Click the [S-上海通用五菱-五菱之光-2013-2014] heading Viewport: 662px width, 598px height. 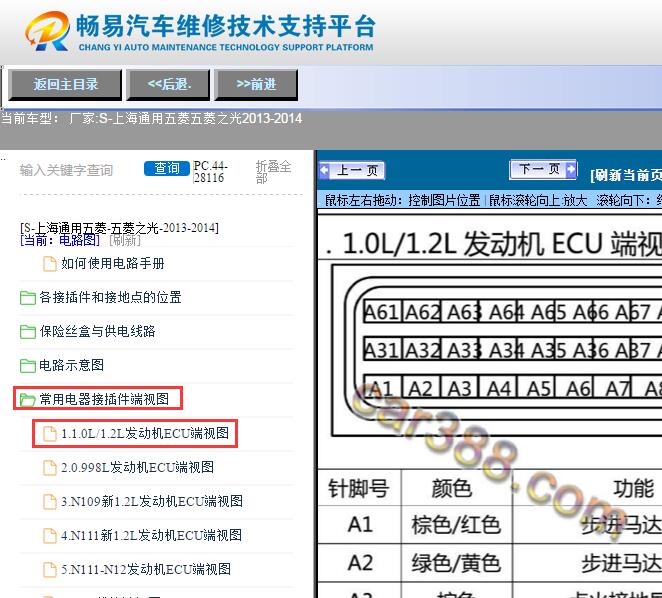tap(119, 228)
